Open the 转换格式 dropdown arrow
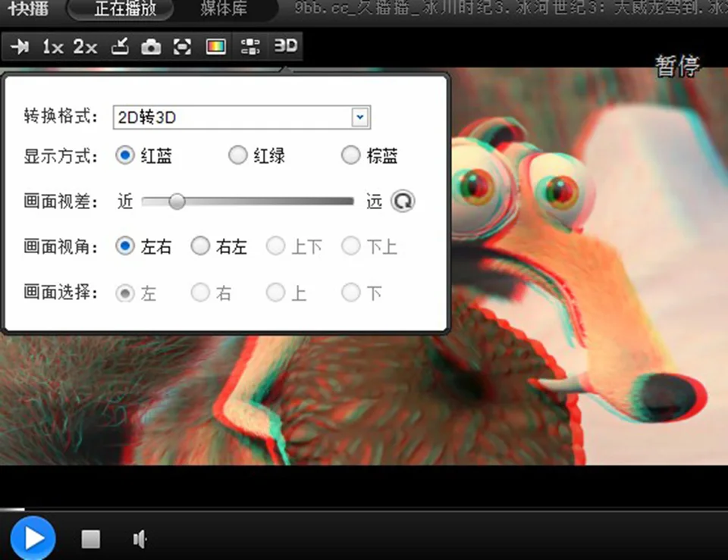Screen dimensions: 728x560 [x=359, y=117]
